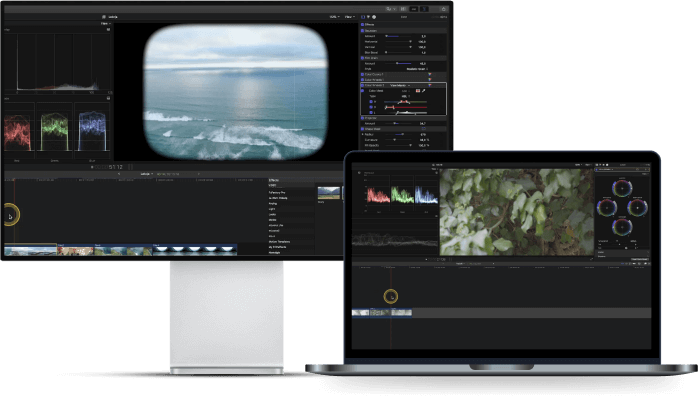
Task: Open the scopes View dropdown on monitor
Action: 105,24
